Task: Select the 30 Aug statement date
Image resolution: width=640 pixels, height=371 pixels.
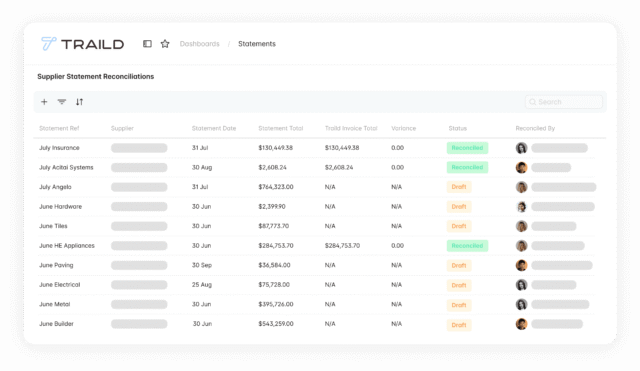Action: tap(202, 167)
